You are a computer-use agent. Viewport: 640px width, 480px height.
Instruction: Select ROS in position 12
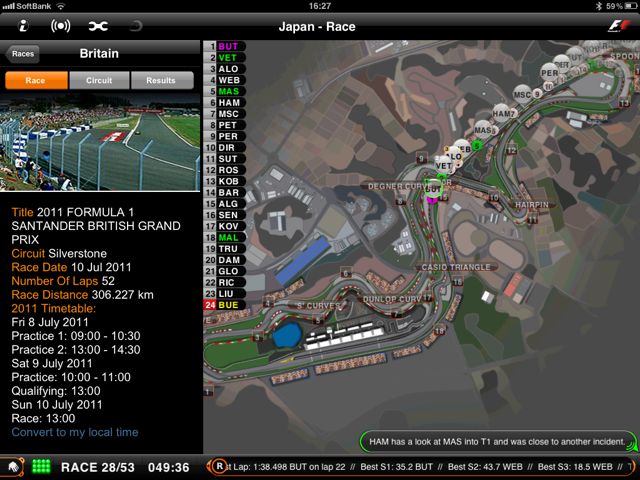point(225,170)
